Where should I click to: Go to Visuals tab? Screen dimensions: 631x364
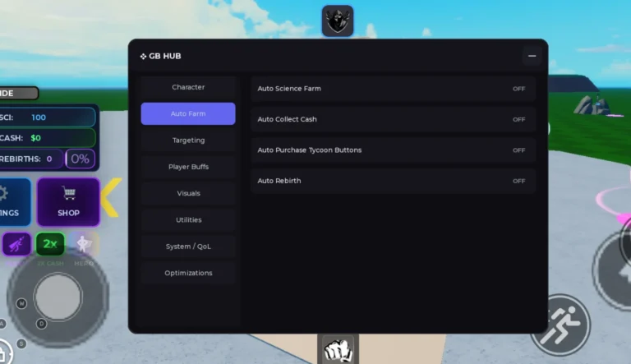click(x=188, y=193)
